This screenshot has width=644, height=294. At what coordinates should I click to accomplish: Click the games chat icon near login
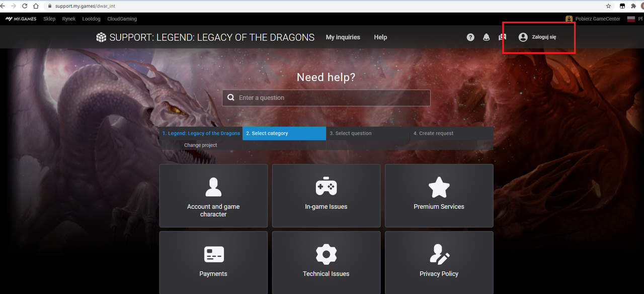(502, 37)
